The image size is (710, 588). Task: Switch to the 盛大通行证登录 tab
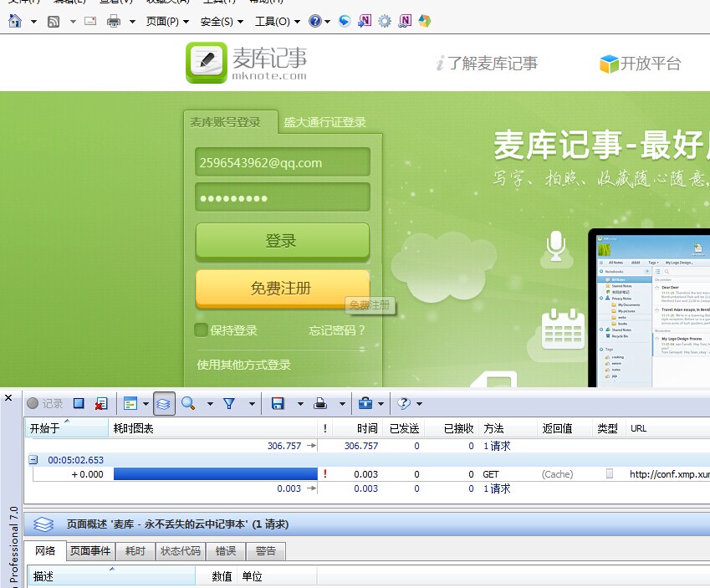(324, 122)
